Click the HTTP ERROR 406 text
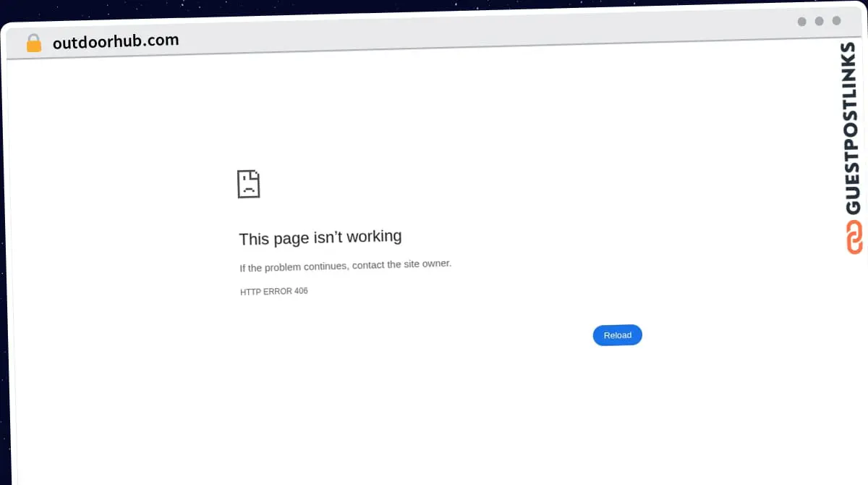The image size is (868, 485). point(274,292)
